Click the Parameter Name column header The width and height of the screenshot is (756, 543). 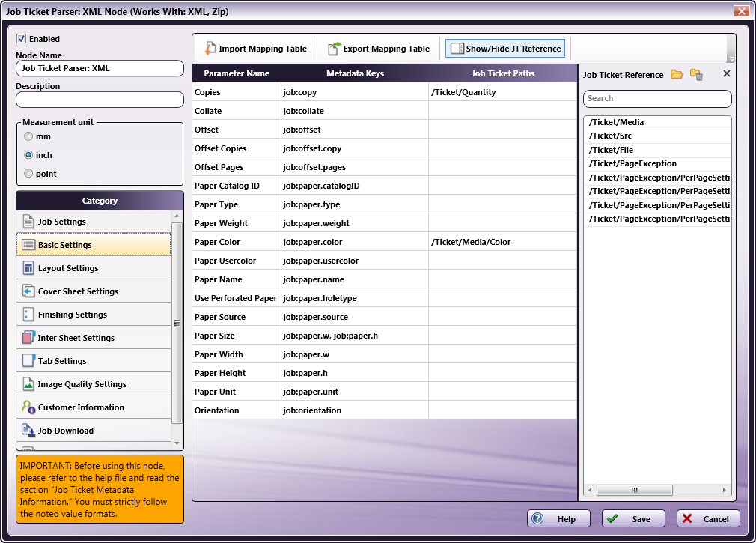[x=237, y=73]
